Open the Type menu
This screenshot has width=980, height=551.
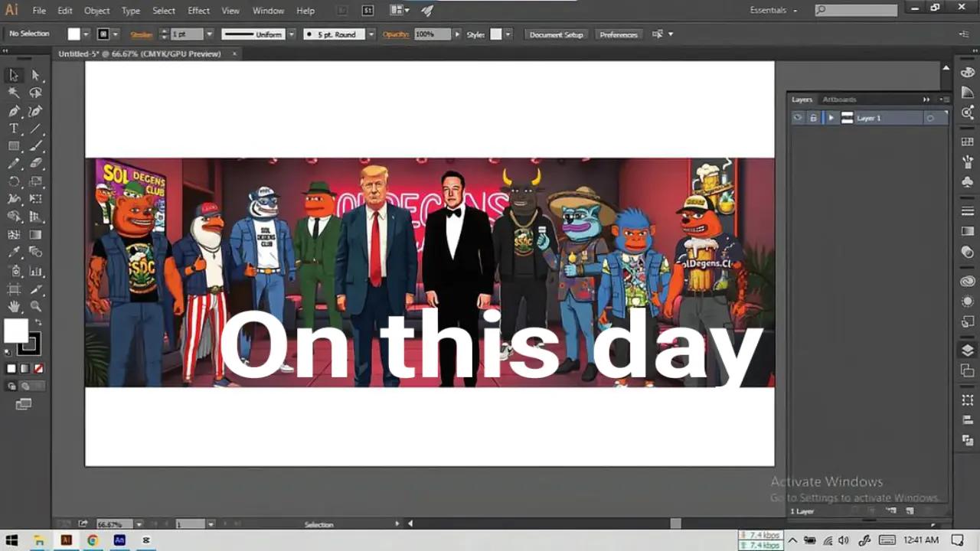coord(131,11)
